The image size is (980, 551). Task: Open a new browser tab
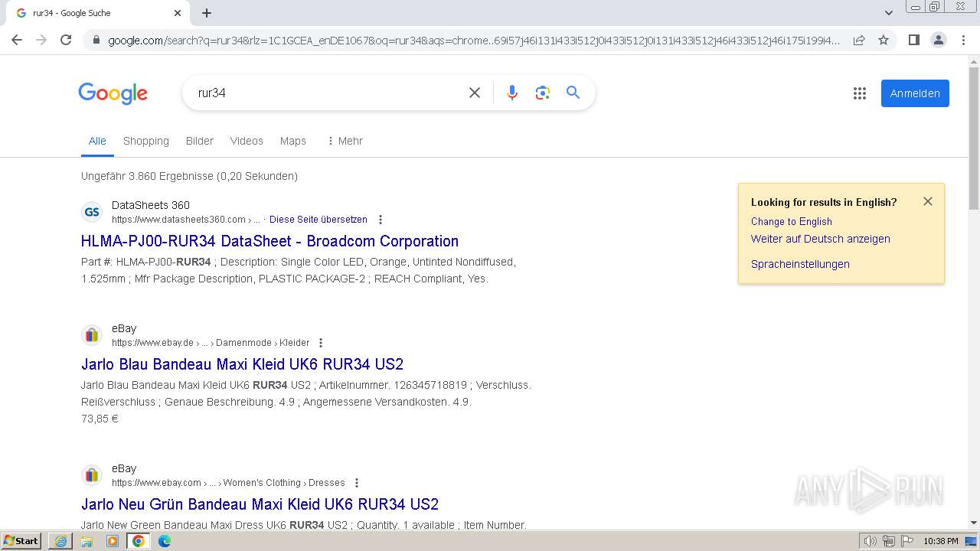pos(207,13)
